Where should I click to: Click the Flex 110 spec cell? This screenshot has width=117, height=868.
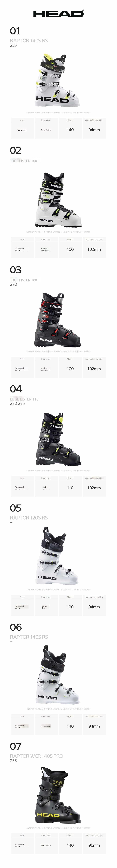70,486
